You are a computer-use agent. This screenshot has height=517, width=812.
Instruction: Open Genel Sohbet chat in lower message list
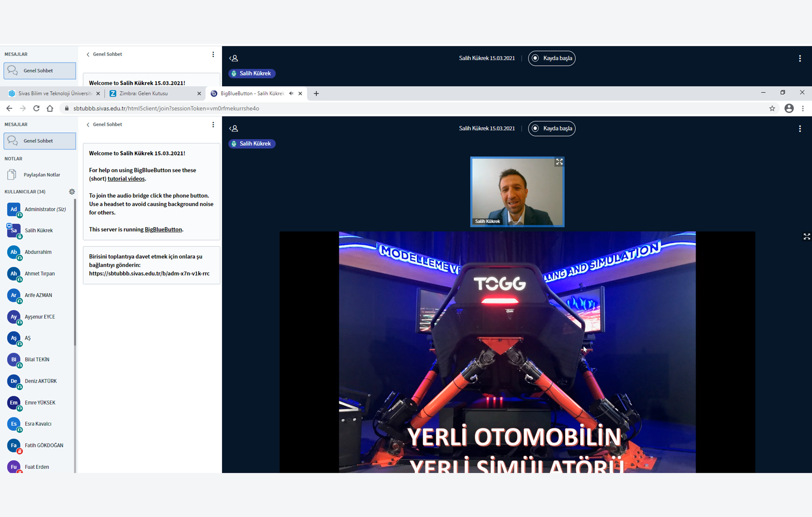pos(40,141)
